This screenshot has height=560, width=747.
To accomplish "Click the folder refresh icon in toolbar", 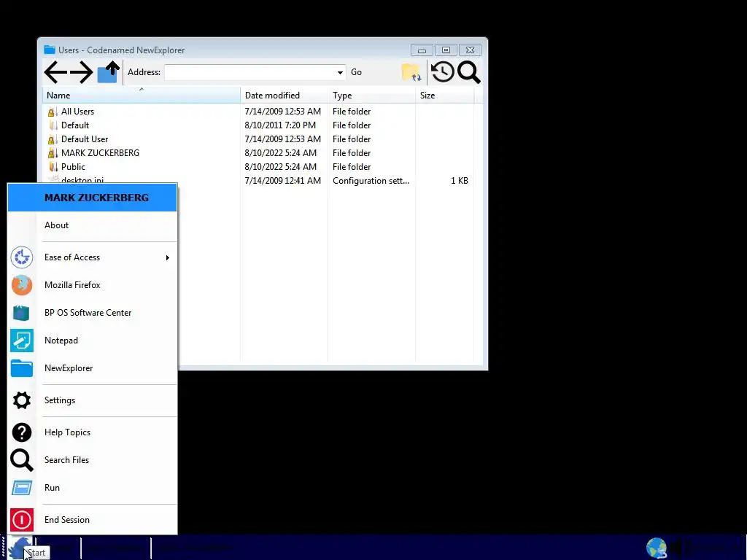I will click(411, 72).
